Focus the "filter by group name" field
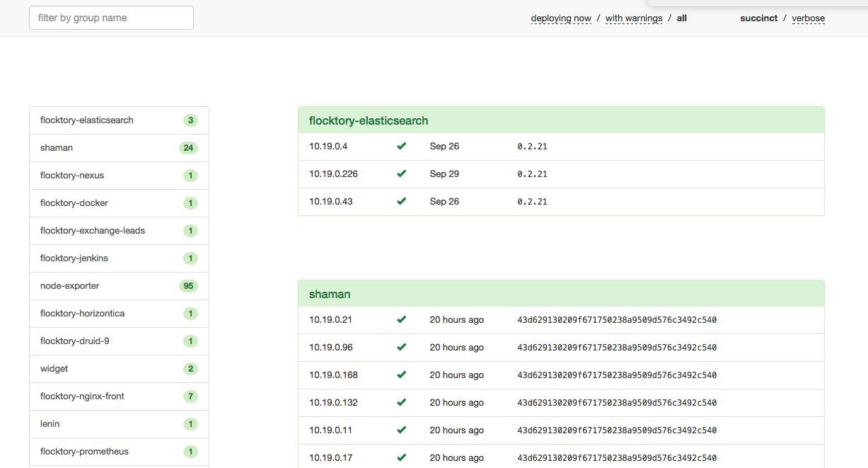 (111, 18)
